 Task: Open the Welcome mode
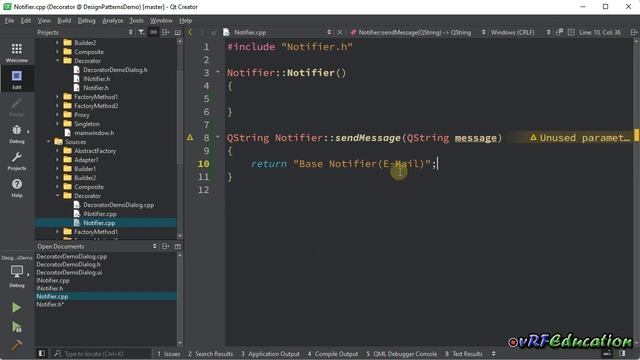pyautogui.click(x=17, y=53)
